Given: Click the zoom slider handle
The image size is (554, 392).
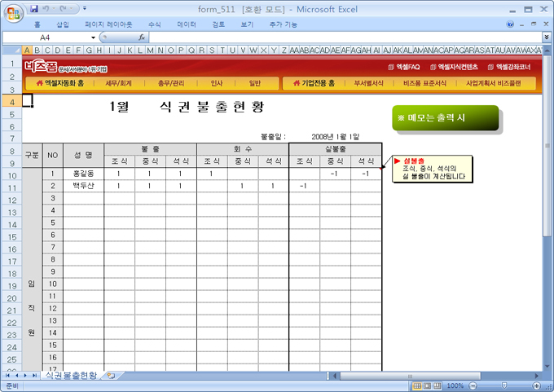Looking at the screenshot, I should coord(503,385).
